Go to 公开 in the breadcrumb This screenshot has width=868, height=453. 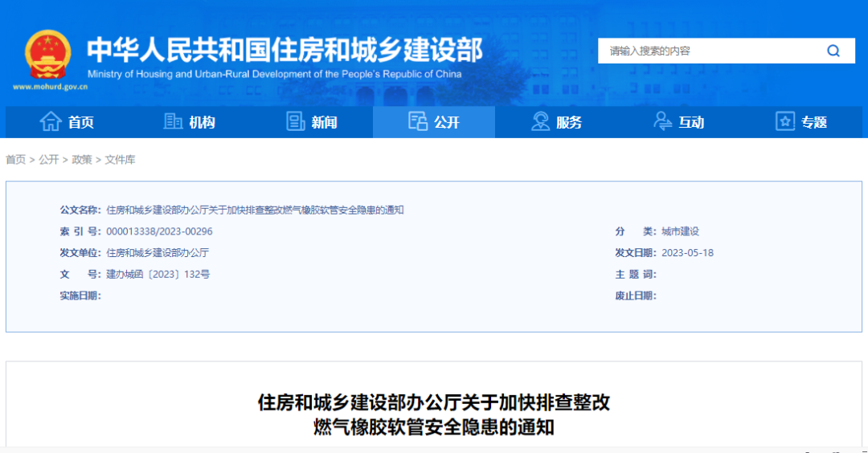point(49,160)
